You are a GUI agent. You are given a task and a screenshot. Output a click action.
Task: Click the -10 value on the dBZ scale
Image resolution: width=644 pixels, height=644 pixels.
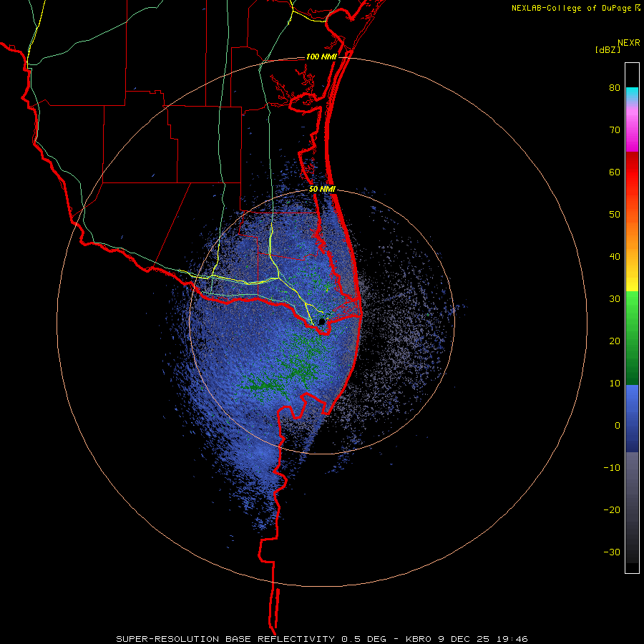pyautogui.click(x=612, y=468)
